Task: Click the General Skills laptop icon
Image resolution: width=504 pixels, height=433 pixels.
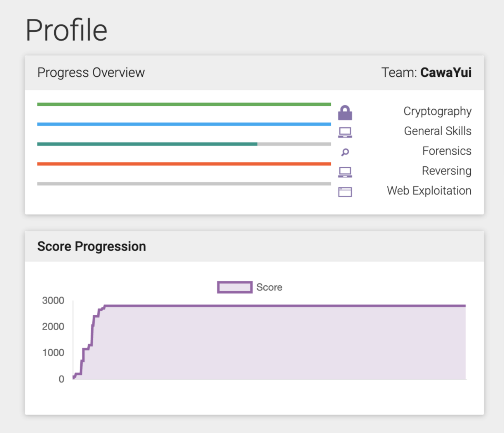Action: (345, 133)
